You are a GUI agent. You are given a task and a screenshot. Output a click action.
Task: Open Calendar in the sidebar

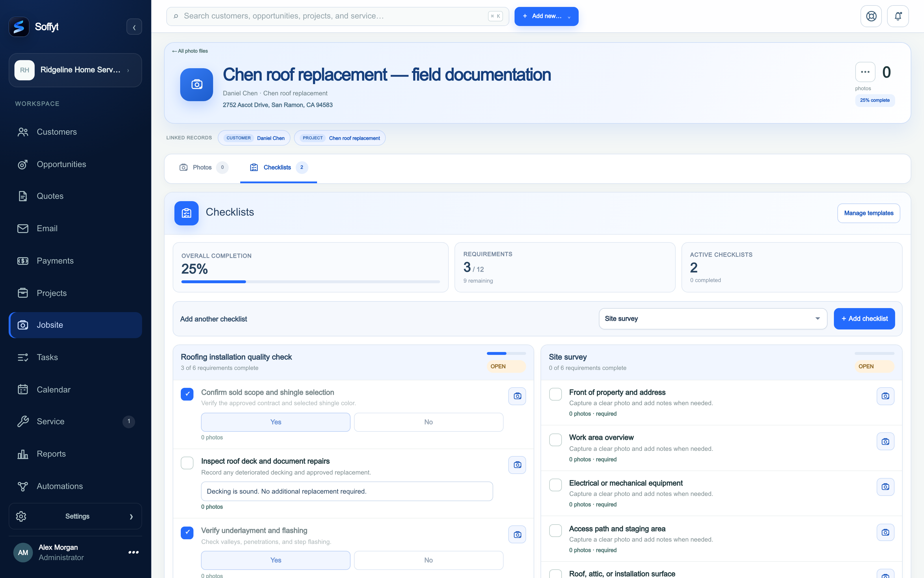tap(75, 390)
